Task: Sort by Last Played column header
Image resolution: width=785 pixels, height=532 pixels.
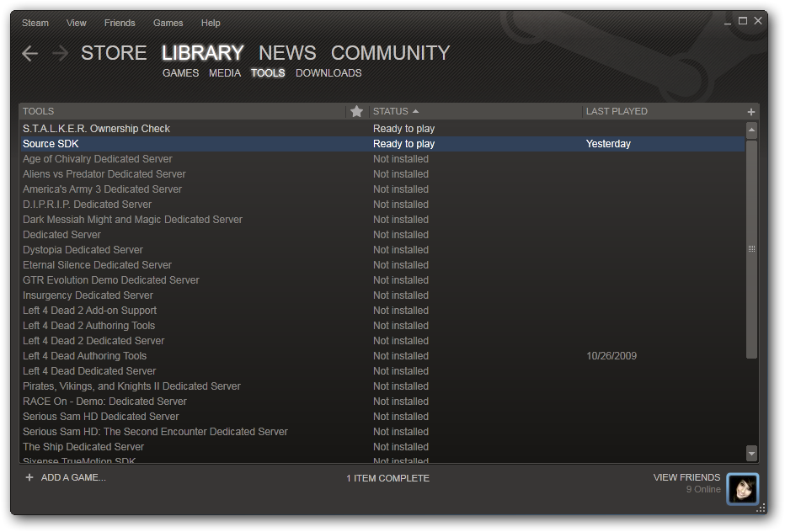Action: click(x=617, y=111)
